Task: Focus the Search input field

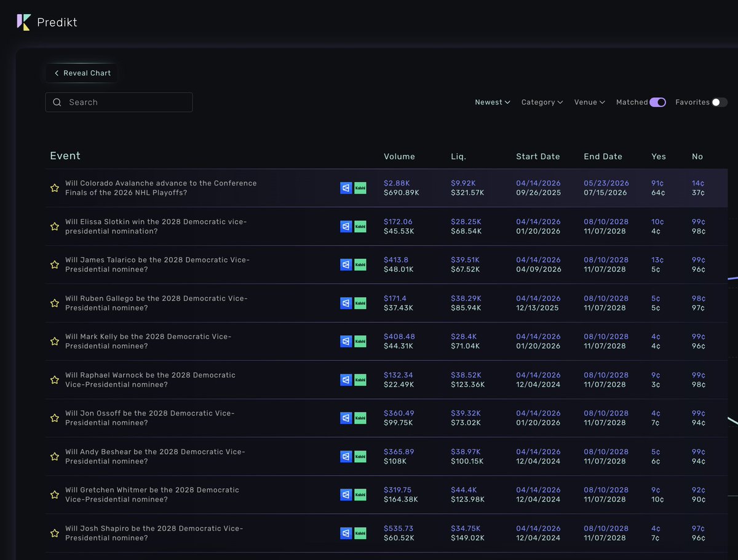Action: [119, 103]
